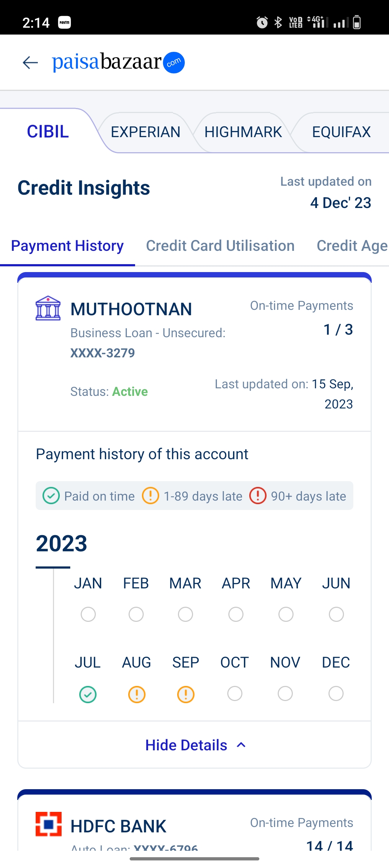Switch to the EXPERIAN bureau tab
This screenshot has width=389, height=868.
(146, 132)
